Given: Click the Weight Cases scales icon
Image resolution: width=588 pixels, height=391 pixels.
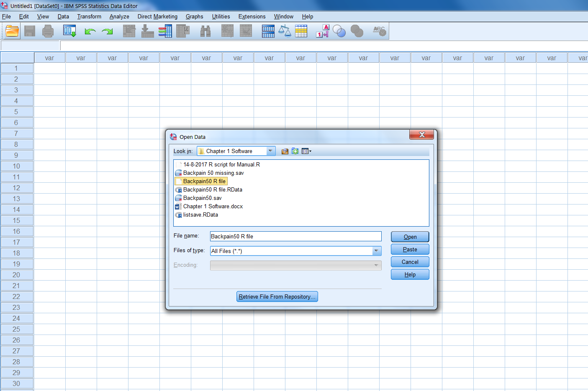Looking at the screenshot, I should pos(285,31).
